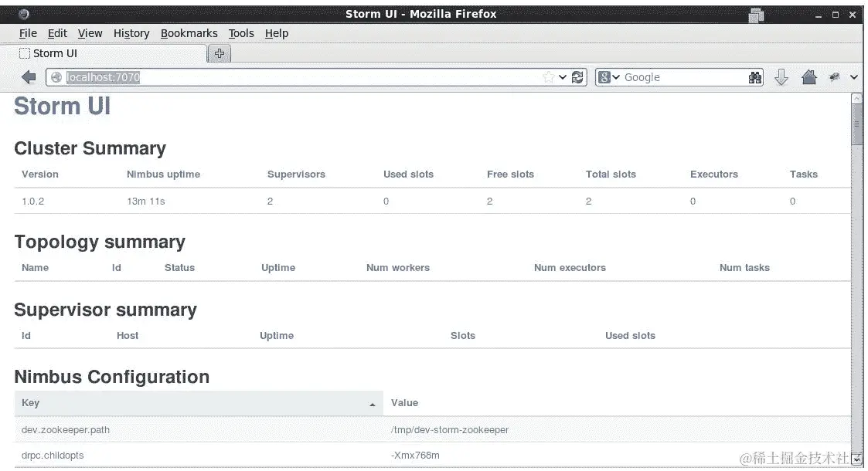Click the Storm UI heading link
This screenshot has width=868, height=471.
pos(62,106)
